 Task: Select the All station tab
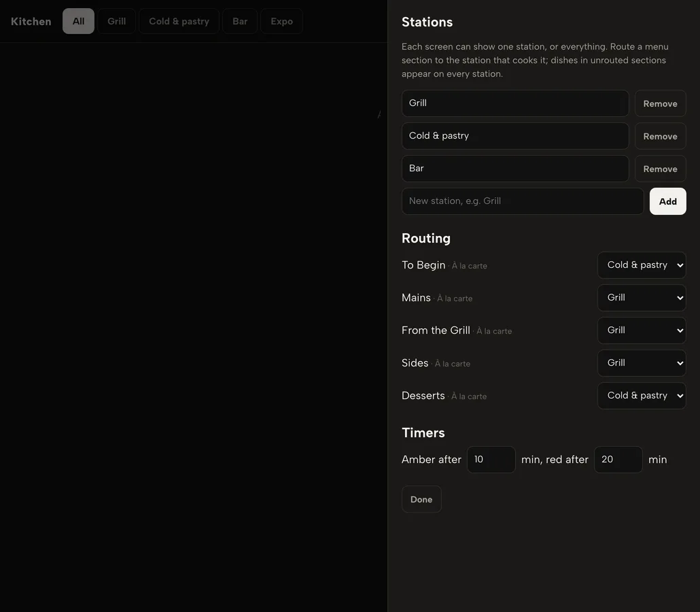pos(78,21)
